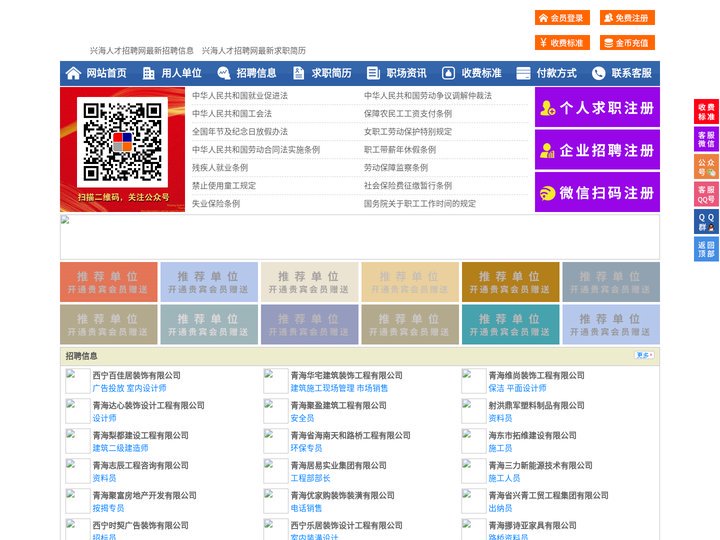This screenshot has width=720, height=540.
Task: Click the 返回顶部 back-to-top side button
Action: [706, 249]
